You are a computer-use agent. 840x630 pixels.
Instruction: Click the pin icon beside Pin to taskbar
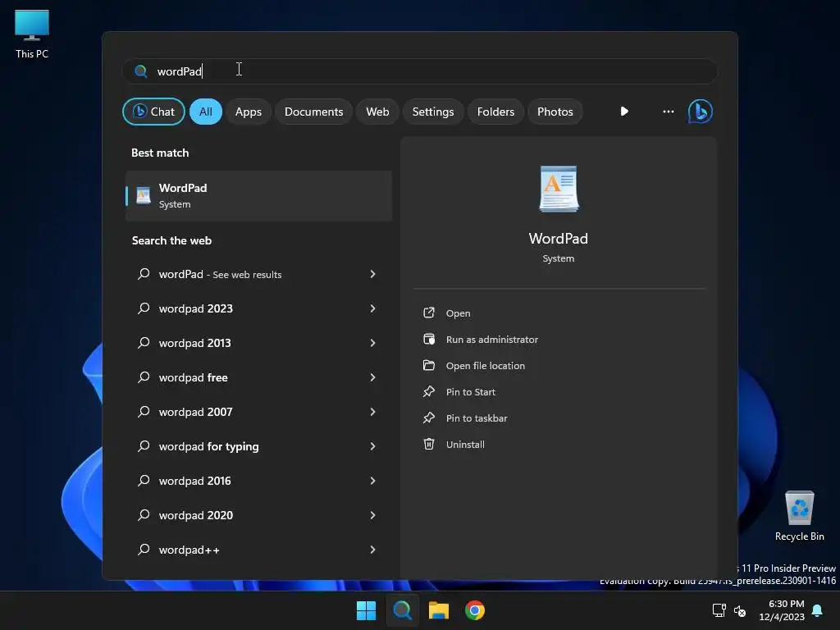pos(428,418)
